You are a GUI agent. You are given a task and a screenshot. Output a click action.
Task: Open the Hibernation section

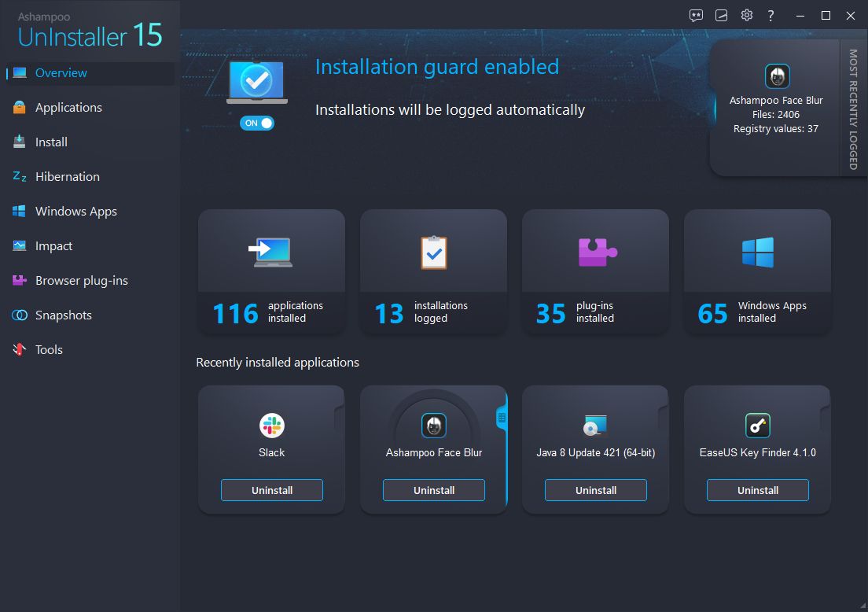[x=67, y=176]
